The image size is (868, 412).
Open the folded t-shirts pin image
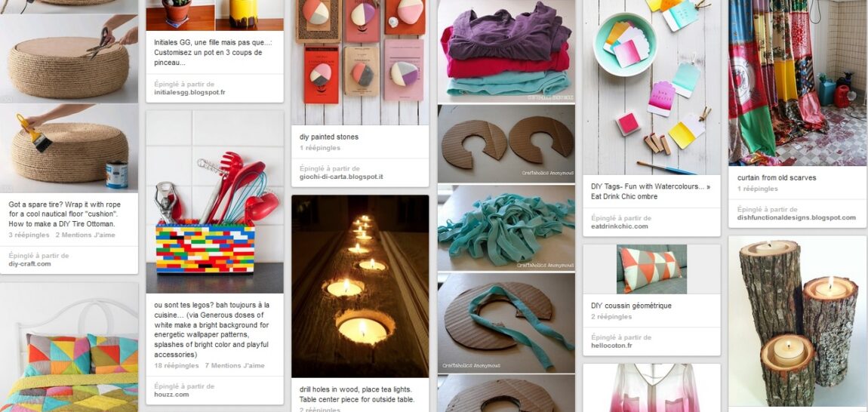point(506,51)
